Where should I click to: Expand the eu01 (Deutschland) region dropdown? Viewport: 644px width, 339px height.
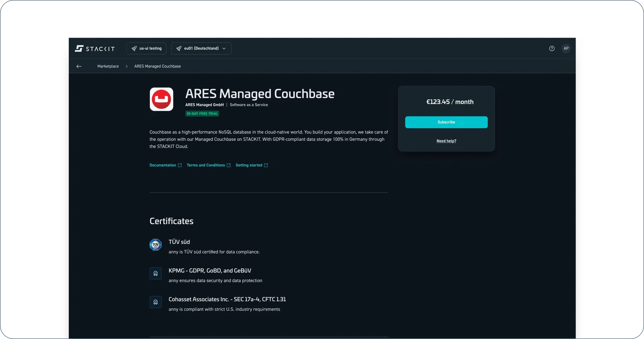tap(201, 48)
